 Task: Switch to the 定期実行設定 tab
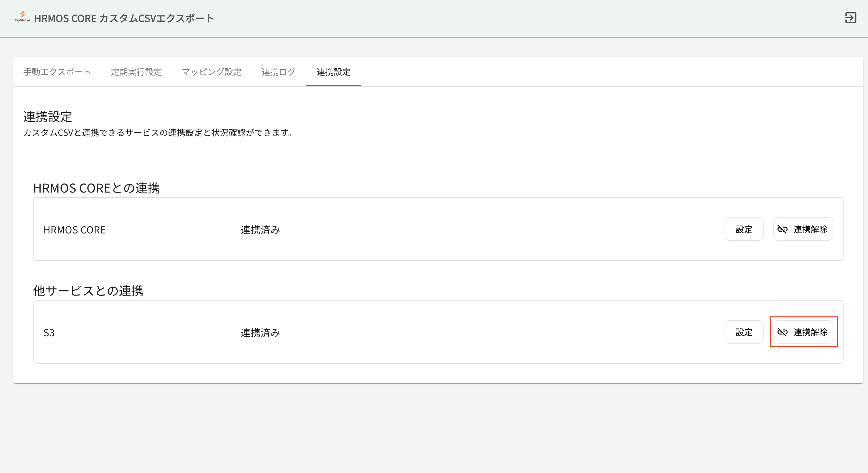[x=136, y=72]
